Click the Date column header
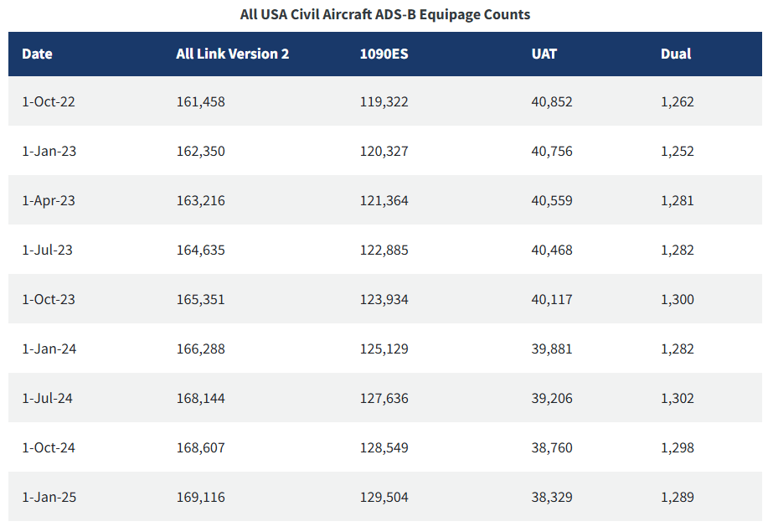The height and width of the screenshot is (532, 768). tap(37, 54)
